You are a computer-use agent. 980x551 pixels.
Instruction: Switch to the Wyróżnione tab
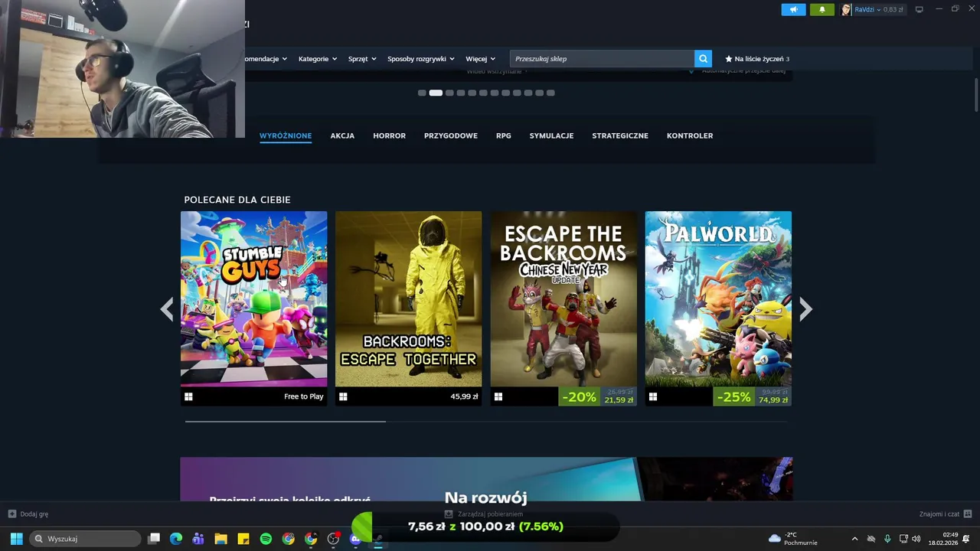(286, 135)
